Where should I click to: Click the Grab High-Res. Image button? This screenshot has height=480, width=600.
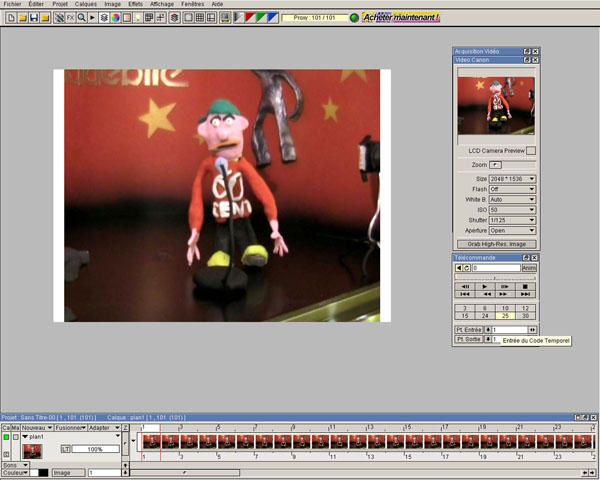click(497, 244)
